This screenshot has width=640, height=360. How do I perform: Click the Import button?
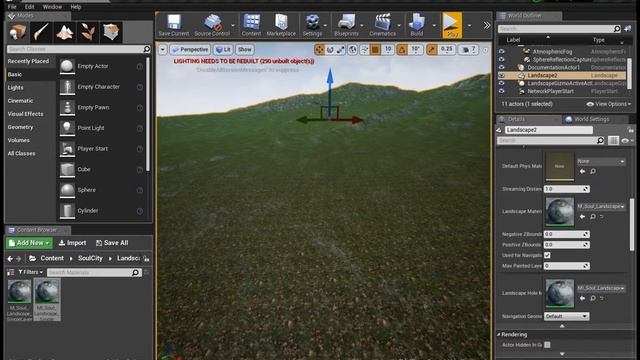coord(72,243)
